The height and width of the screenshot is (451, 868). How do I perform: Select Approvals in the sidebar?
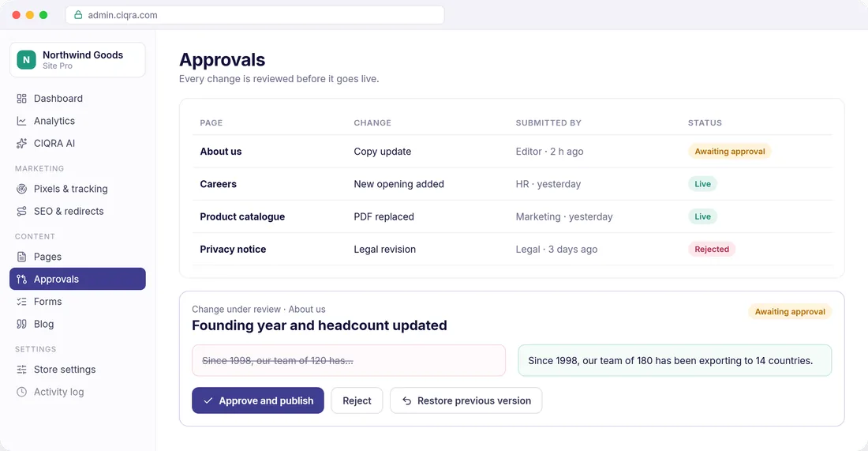pos(77,279)
